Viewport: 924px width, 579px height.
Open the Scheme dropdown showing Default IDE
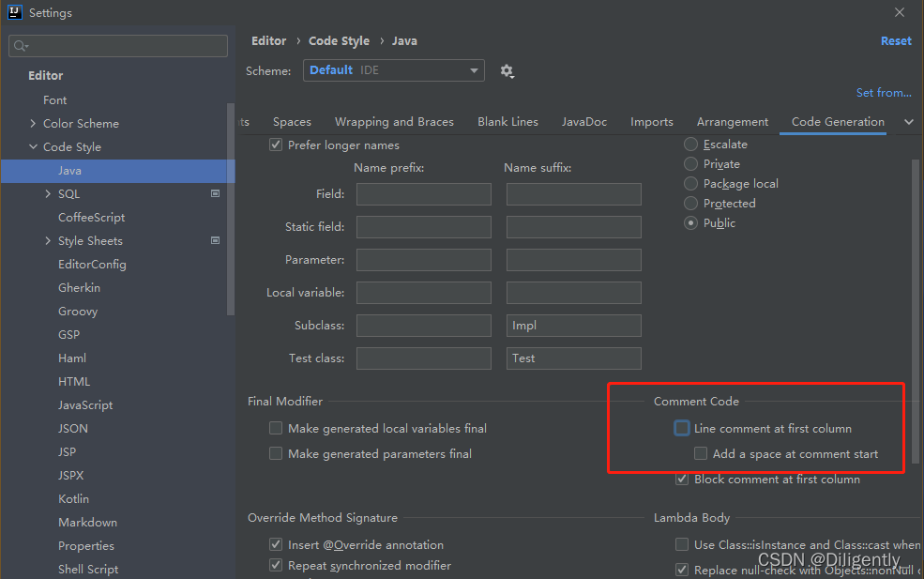tap(394, 70)
